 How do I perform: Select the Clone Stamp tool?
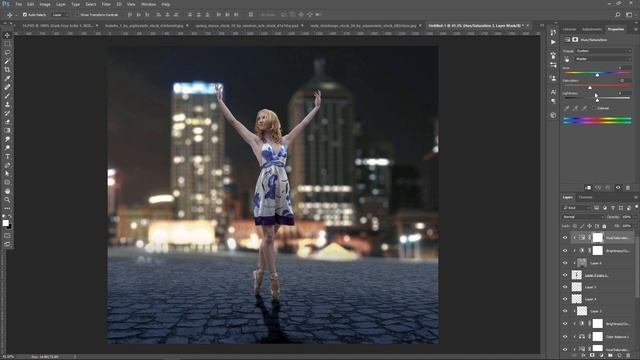coord(7,104)
